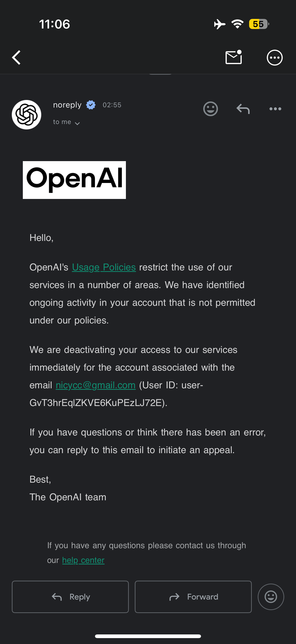The height and width of the screenshot is (644, 296).
Task: Tap the reply arrow in message header
Action: (x=243, y=109)
